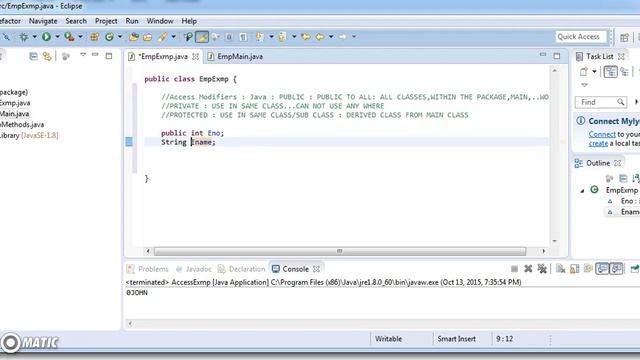
Task: Click the New Java Package icon
Action: pyautogui.click(x=95, y=37)
